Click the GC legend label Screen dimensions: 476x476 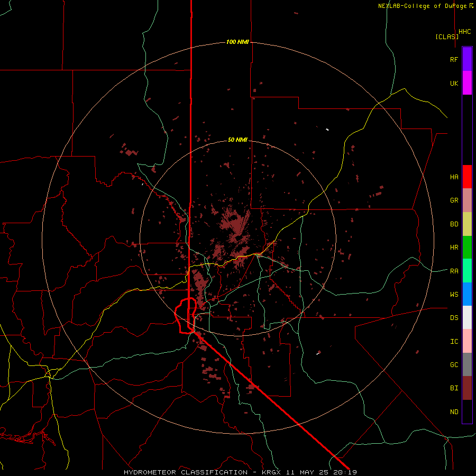pyautogui.click(x=454, y=365)
